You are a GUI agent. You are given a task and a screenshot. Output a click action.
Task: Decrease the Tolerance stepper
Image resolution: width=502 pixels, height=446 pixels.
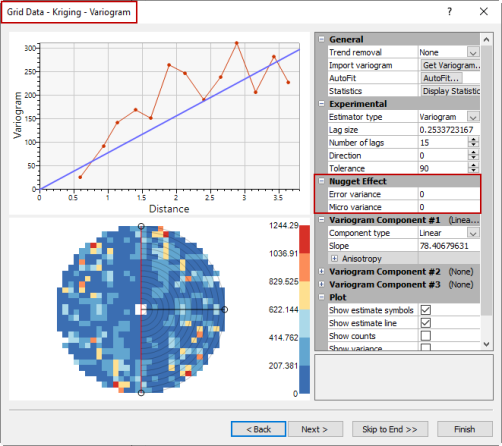click(x=473, y=171)
